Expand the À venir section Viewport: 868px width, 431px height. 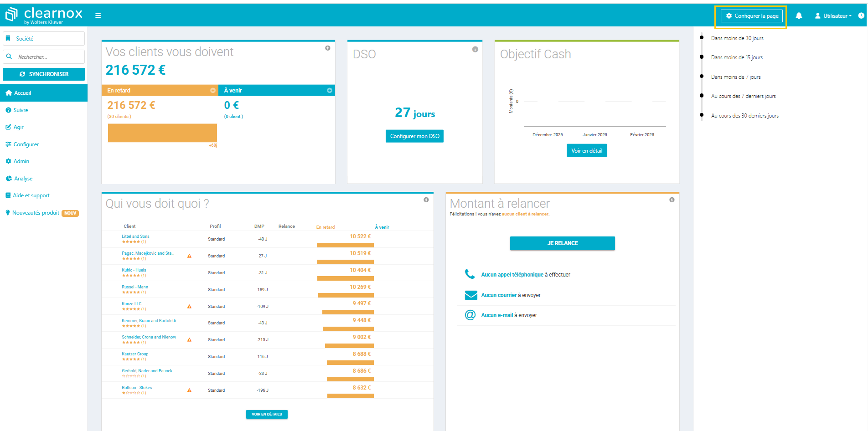point(330,90)
